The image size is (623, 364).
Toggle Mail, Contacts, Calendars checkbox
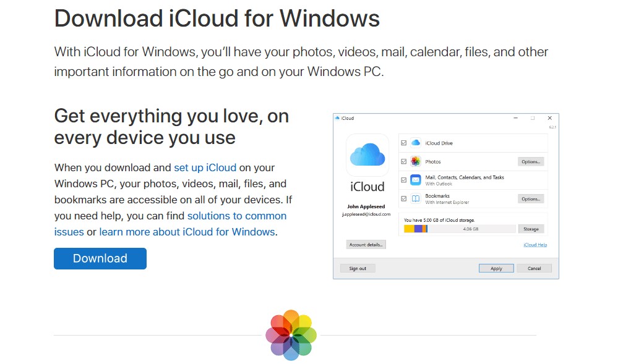403,180
